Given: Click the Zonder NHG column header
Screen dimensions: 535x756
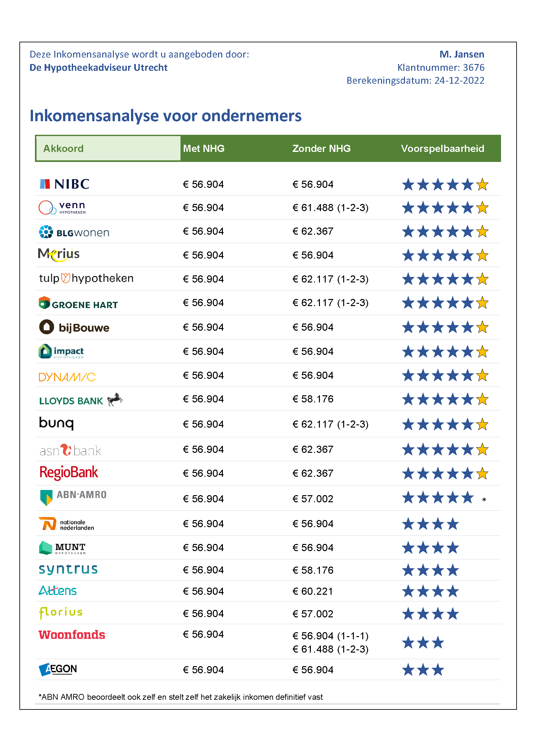Looking at the screenshot, I should pyautogui.click(x=321, y=148).
